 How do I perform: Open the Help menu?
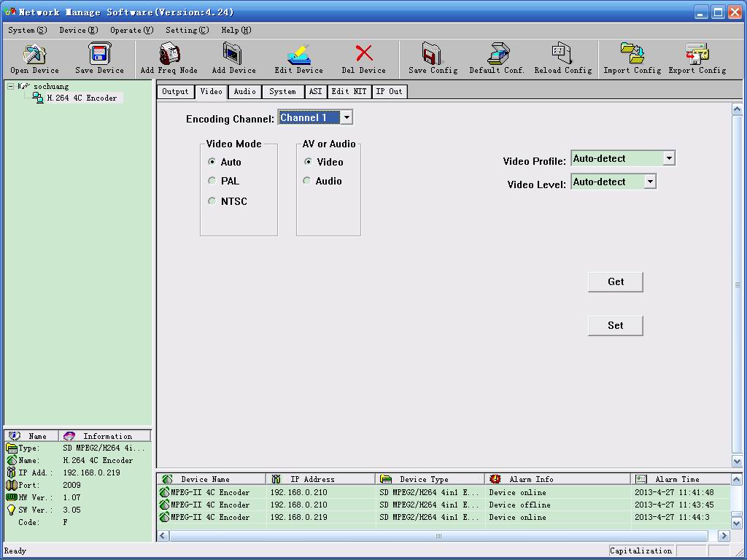coord(236,30)
